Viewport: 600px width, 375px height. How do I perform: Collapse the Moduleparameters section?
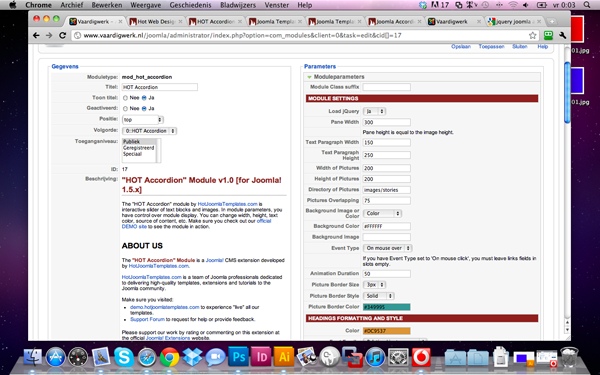pyautogui.click(x=310, y=77)
